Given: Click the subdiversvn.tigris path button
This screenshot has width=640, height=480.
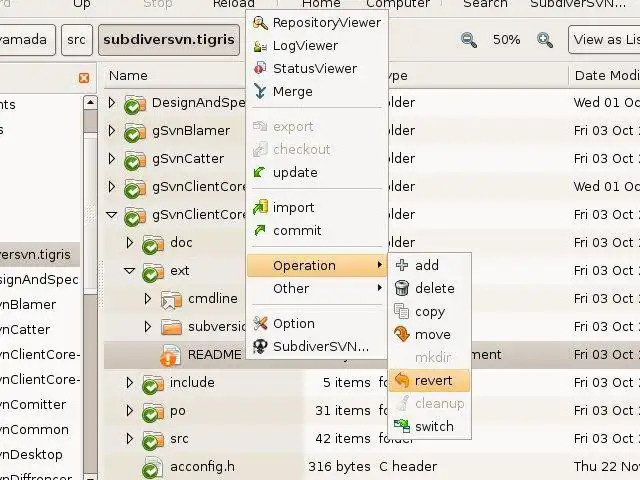Looking at the screenshot, I should tap(169, 40).
